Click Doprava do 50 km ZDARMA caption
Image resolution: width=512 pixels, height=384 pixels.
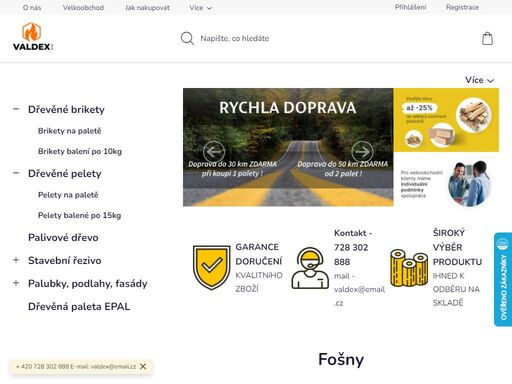(343, 169)
